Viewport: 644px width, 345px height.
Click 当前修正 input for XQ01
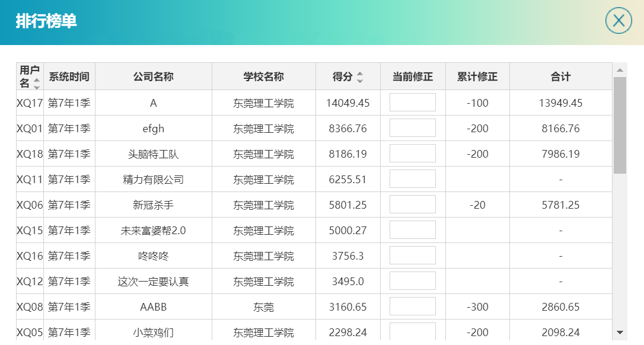pos(412,128)
